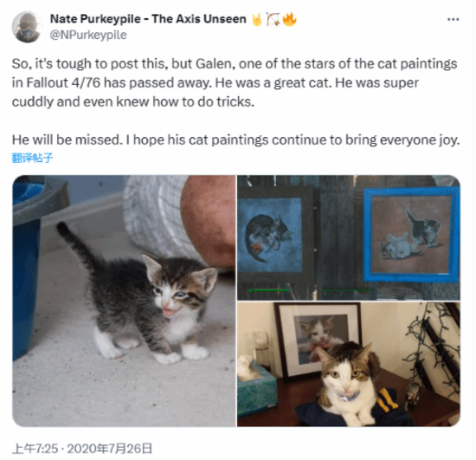Screen dimensions: 476x460
Task: Open the three-dot more options menu
Action: click(x=453, y=19)
